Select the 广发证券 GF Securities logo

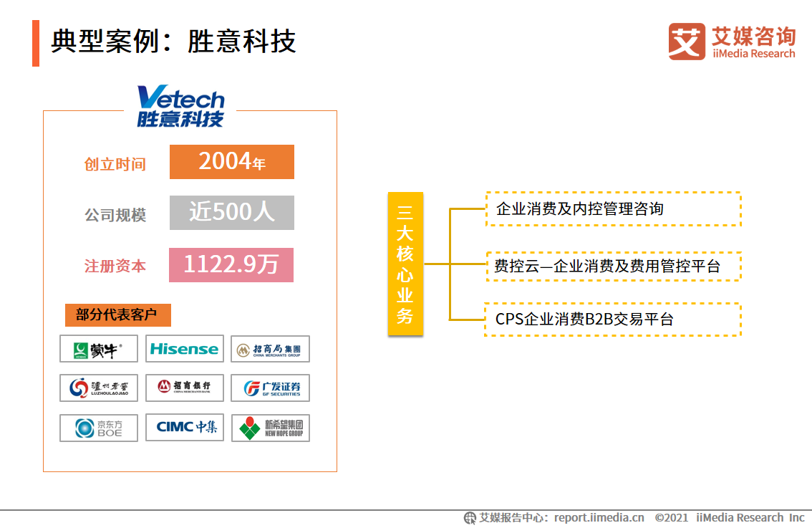tap(270, 388)
